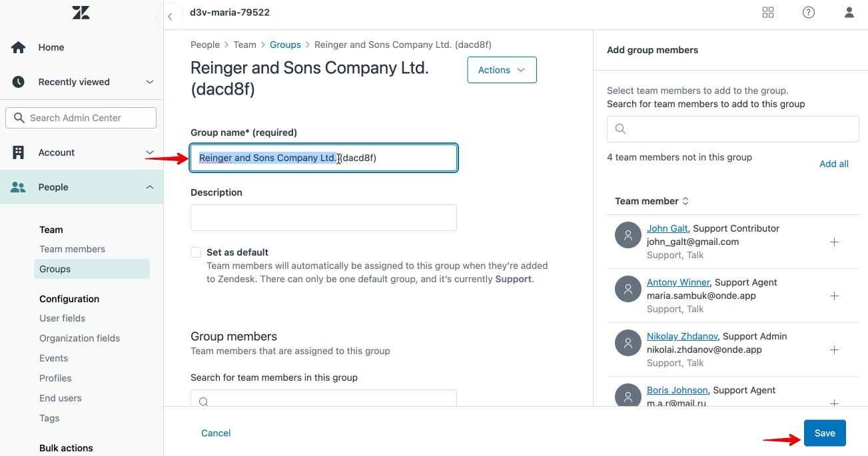
Task: Open the help question mark icon
Action: (x=809, y=13)
